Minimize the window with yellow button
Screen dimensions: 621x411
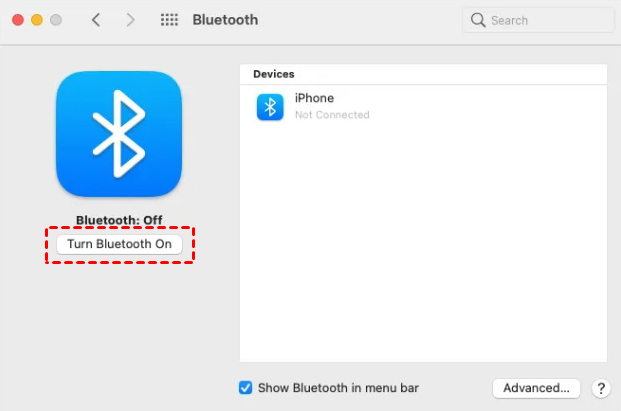(x=37, y=20)
